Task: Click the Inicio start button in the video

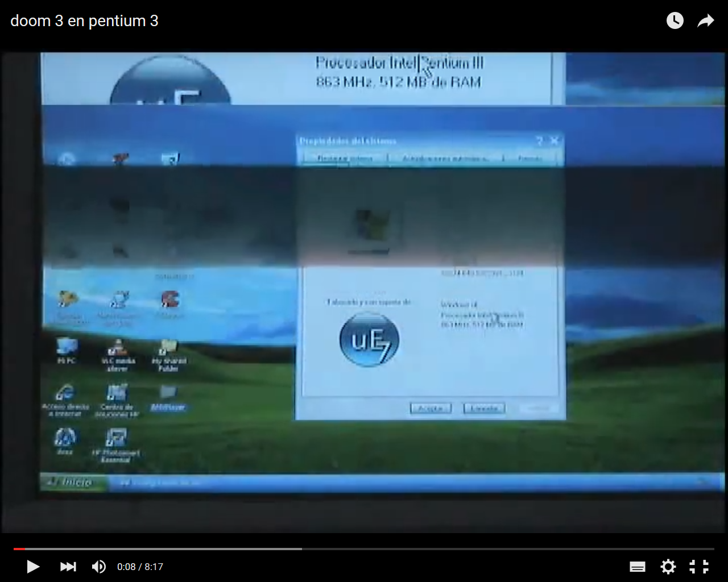Action: [x=74, y=483]
